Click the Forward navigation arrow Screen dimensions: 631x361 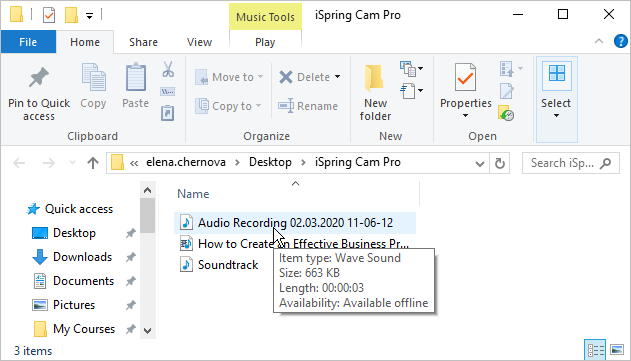[x=49, y=163]
